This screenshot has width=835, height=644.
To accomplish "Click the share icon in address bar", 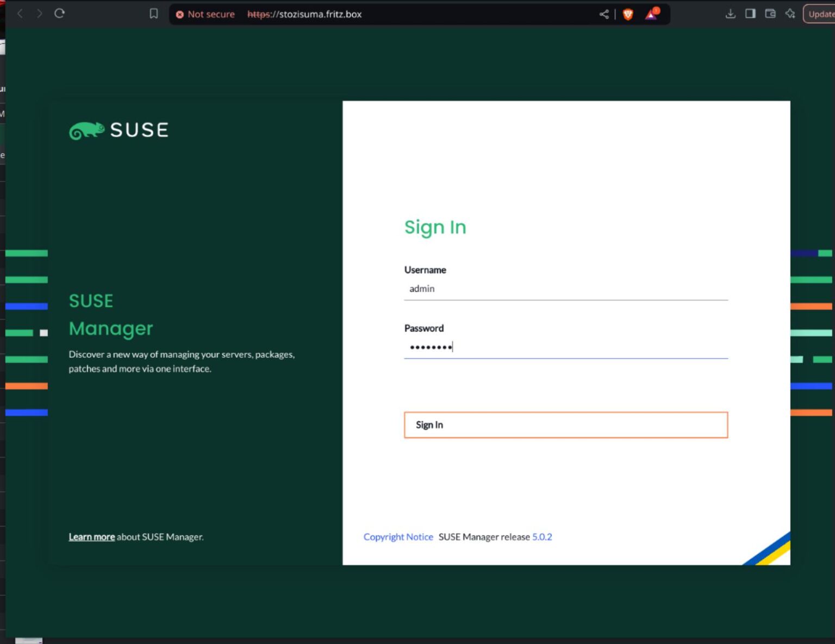I will [x=604, y=14].
